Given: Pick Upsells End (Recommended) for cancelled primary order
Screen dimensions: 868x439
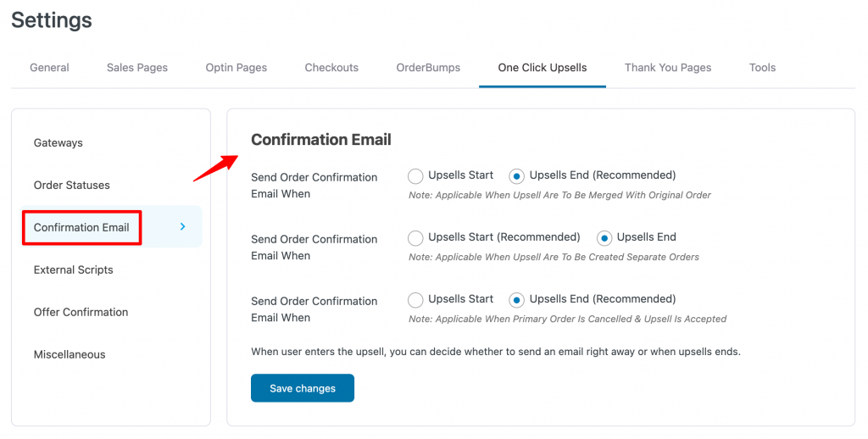Looking at the screenshot, I should (x=516, y=300).
